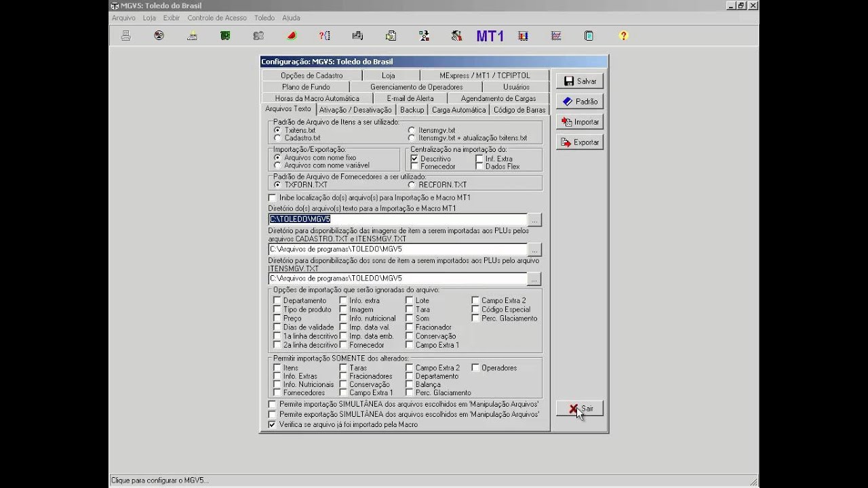
Task: Switch to the Código de Barras tab
Action: (519, 110)
